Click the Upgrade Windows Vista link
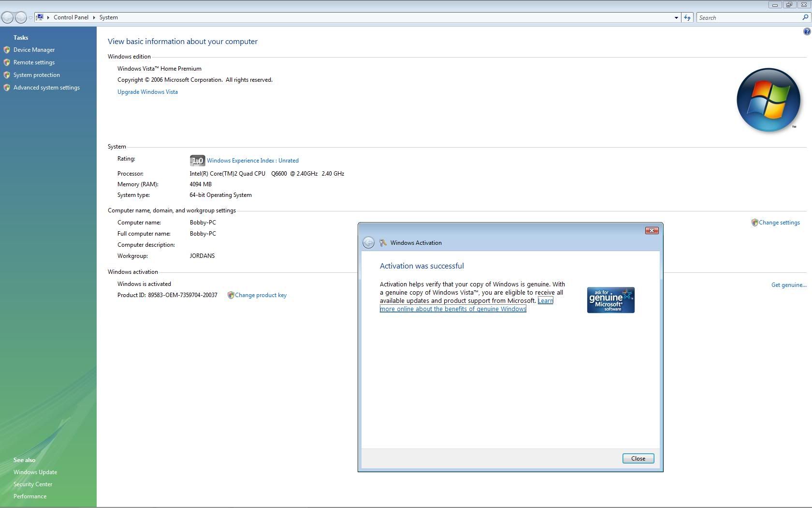This screenshot has width=812, height=508. click(147, 92)
